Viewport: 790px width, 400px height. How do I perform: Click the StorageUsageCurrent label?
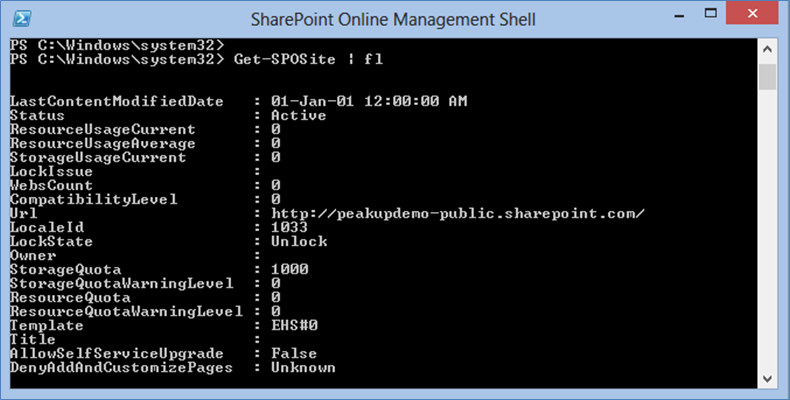pyautogui.click(x=98, y=157)
